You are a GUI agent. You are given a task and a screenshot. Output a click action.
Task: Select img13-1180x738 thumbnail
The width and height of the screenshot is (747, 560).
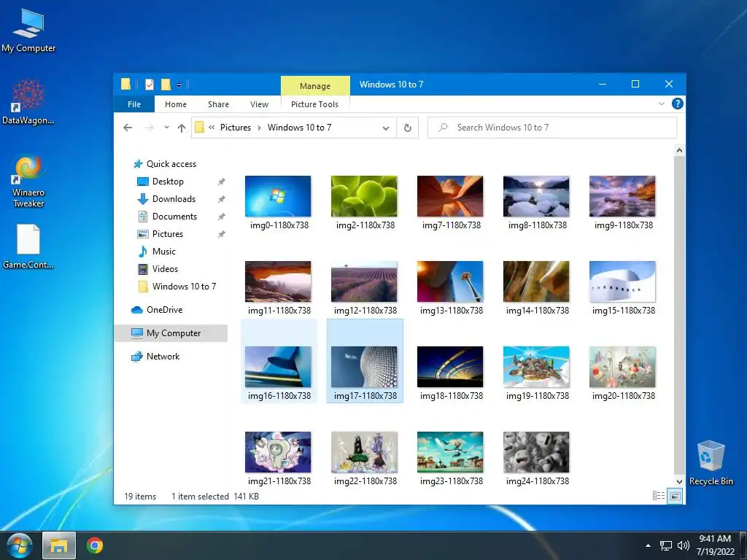click(x=450, y=281)
